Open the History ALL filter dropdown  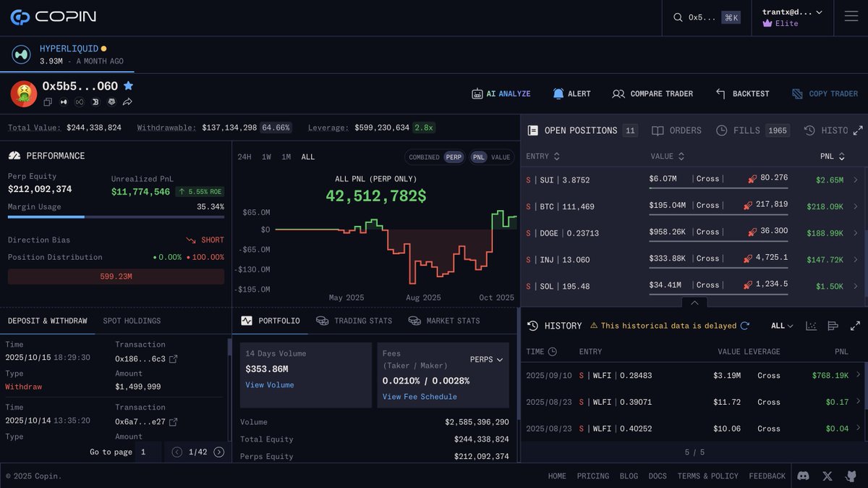coord(782,326)
